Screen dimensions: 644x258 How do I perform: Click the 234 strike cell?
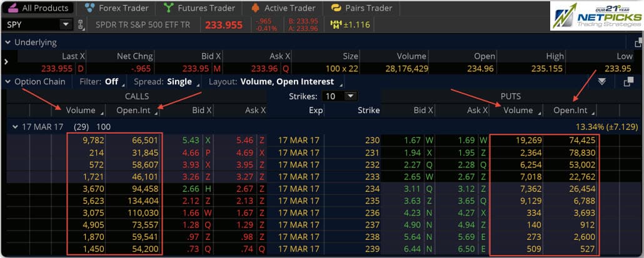point(373,189)
